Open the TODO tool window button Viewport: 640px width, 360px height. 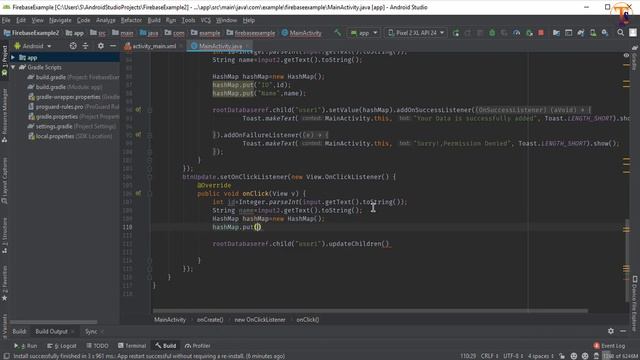click(97, 346)
